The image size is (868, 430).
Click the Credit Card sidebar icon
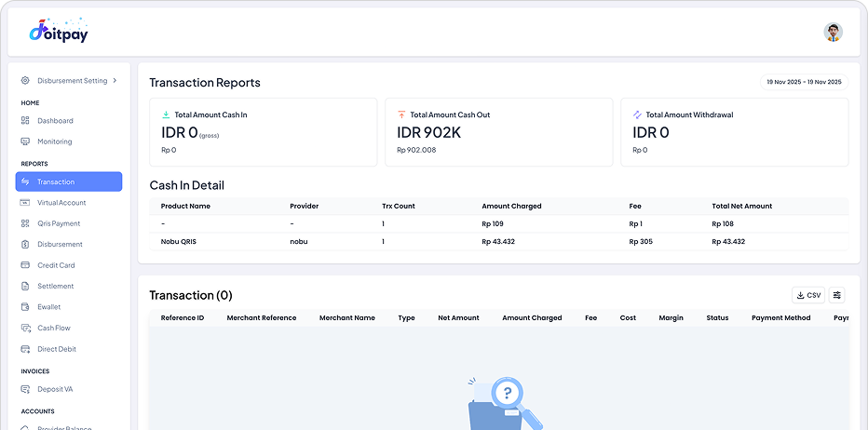pyautogui.click(x=26, y=265)
